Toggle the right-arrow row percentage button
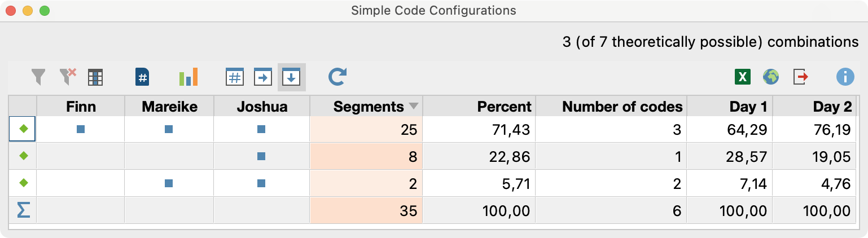Image resolution: width=868 pixels, height=238 pixels. pos(263,77)
